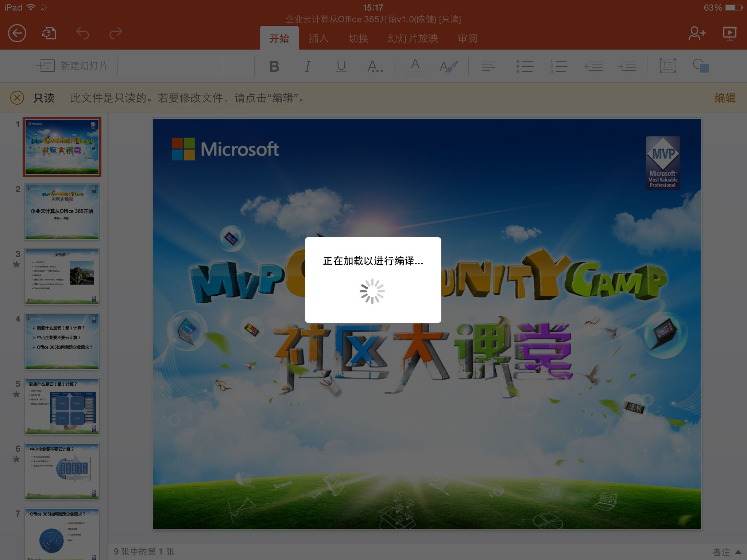Switch to the 插入 tab
Screen dimensions: 747x560
coord(318,38)
